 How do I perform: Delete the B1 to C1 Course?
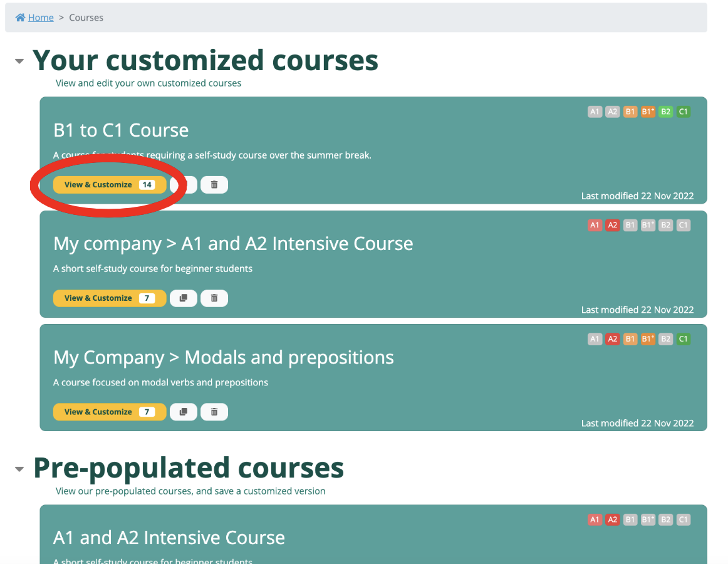214,184
